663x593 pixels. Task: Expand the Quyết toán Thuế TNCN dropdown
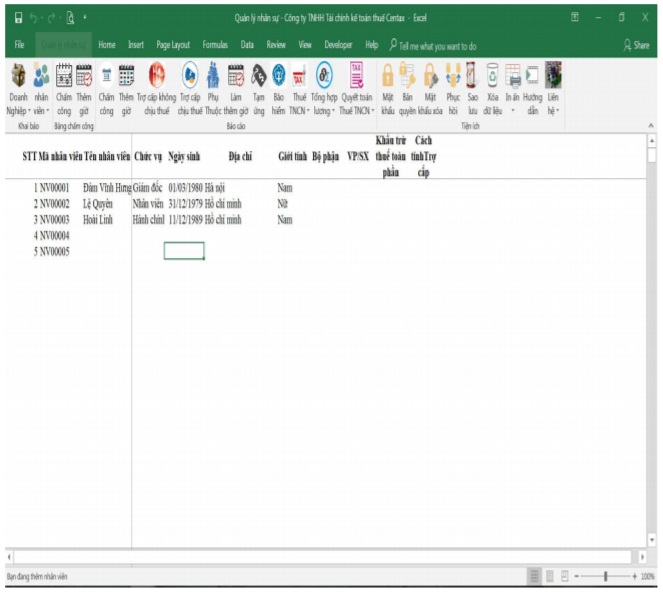click(x=357, y=111)
